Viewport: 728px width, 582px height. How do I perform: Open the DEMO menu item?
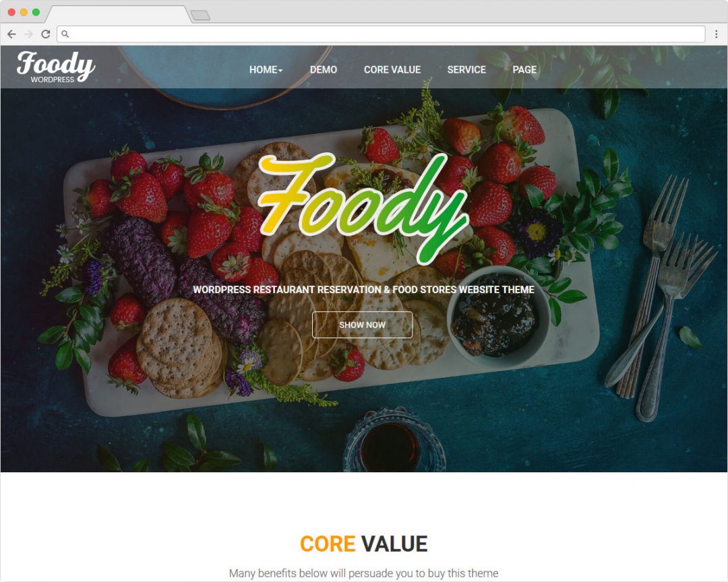click(x=323, y=69)
